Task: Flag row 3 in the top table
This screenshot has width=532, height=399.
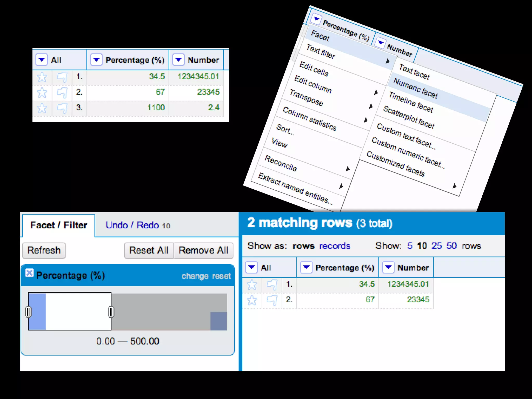Action: click(62, 108)
